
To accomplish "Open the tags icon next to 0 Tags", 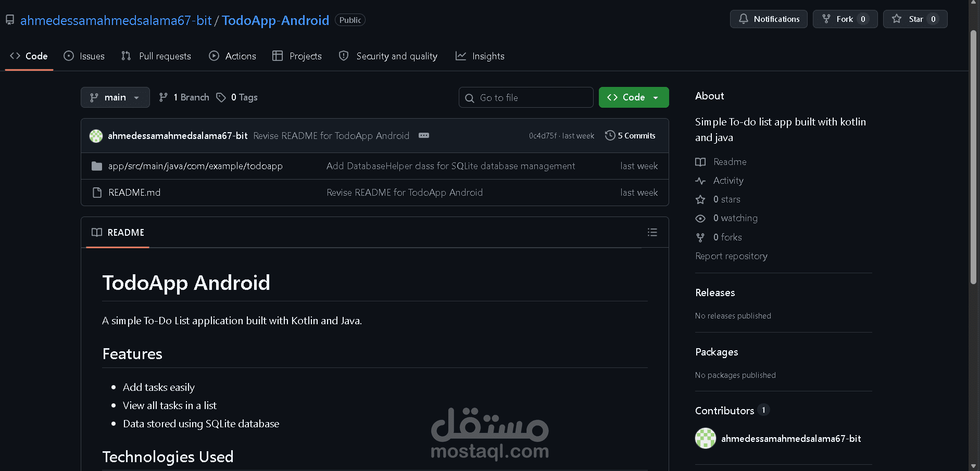I will (221, 97).
